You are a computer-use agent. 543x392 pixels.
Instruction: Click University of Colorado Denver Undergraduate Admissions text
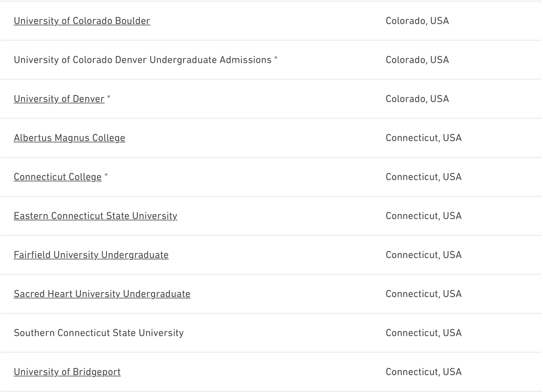[x=142, y=60]
